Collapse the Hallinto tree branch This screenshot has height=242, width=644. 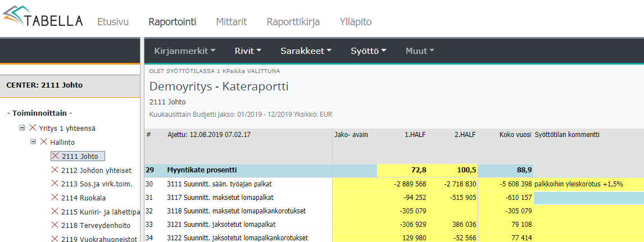click(33, 142)
